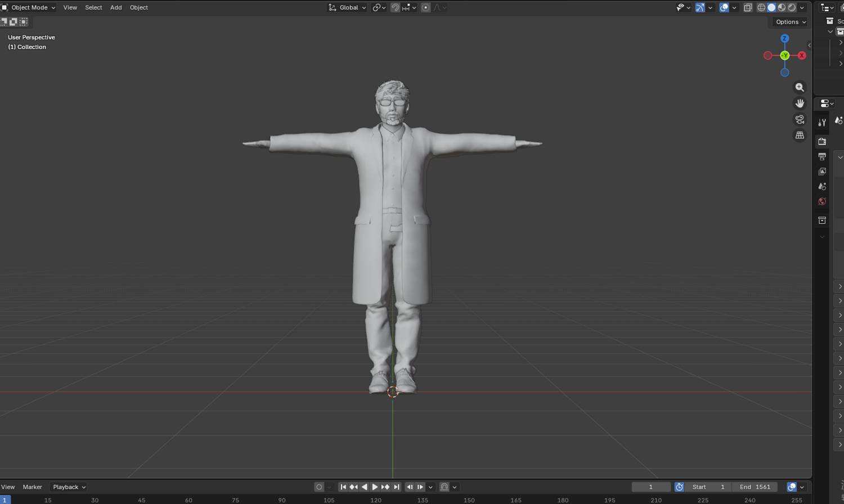Toggle the snapping magnet
The height and width of the screenshot is (504, 844).
[395, 7]
